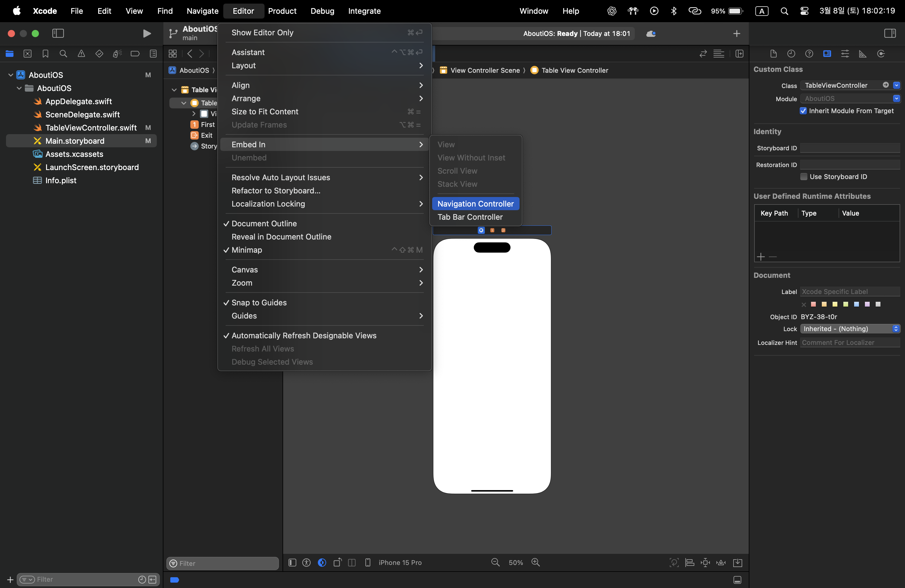This screenshot has width=905, height=588.
Task: Open the Product menu
Action: (x=282, y=11)
